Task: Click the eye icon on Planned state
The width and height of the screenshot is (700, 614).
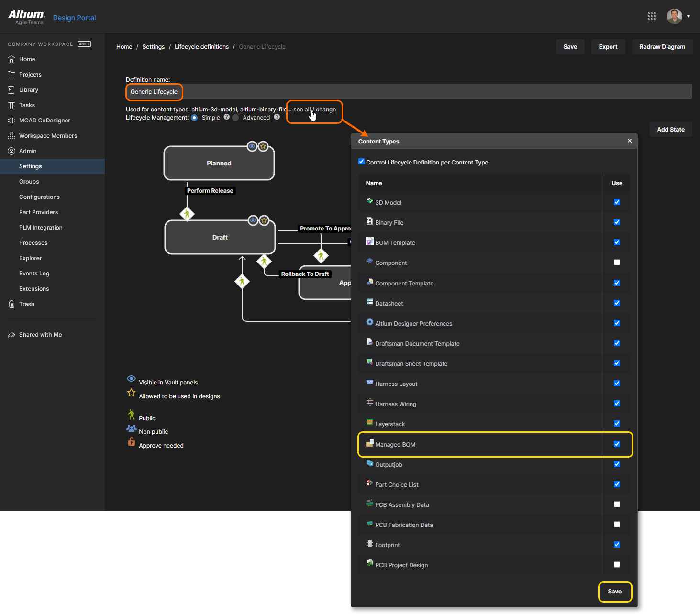Action: (x=252, y=146)
